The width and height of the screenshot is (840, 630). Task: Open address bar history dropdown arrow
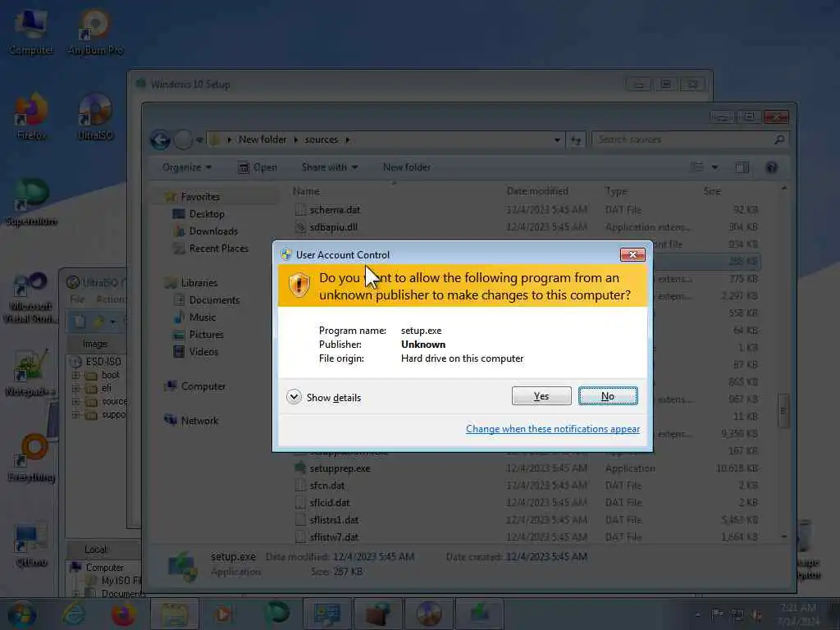(x=557, y=139)
